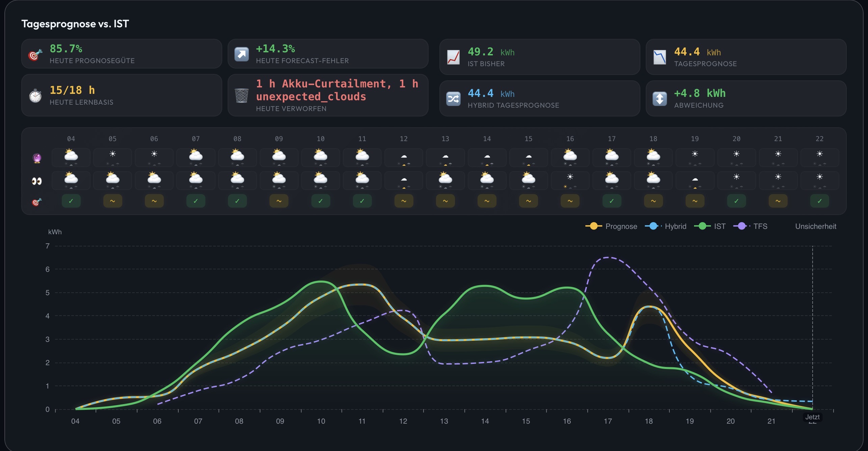This screenshot has width=868, height=451.
Task: Click the yellow tilde badge for hour 21
Action: coord(778,201)
